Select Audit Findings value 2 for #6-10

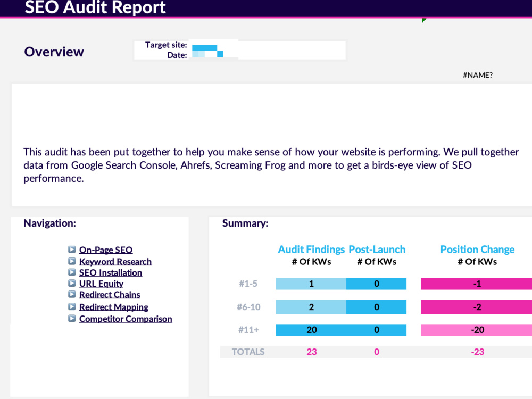(311, 307)
